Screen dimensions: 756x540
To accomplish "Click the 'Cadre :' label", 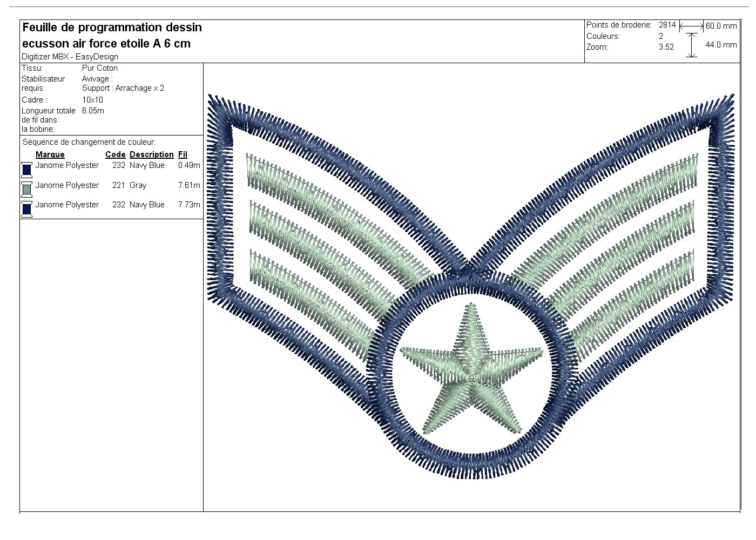I will (x=35, y=100).
